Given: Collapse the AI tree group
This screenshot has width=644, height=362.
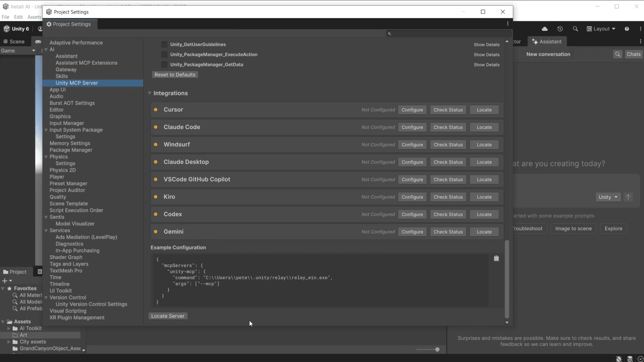Looking at the screenshot, I should [46, 50].
